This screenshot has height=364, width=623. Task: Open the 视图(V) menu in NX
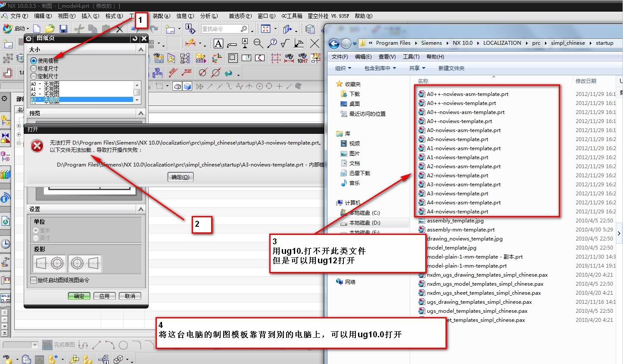coord(66,16)
